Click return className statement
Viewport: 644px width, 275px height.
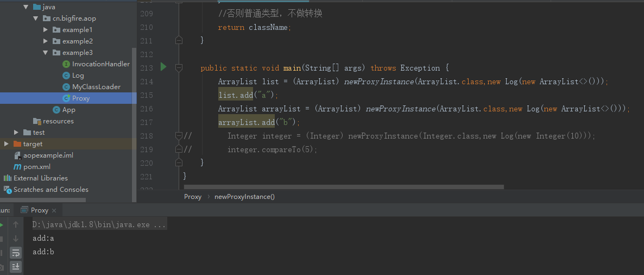[x=254, y=27]
